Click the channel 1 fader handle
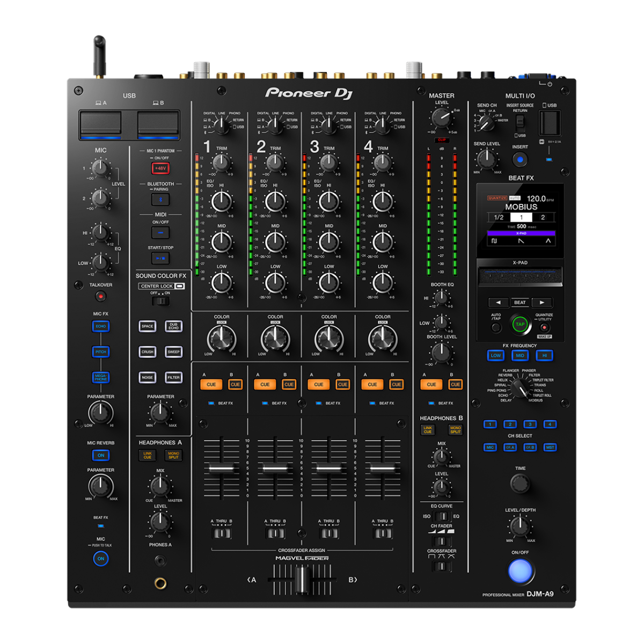Viewport: 644px width, 644px height. 221,469
